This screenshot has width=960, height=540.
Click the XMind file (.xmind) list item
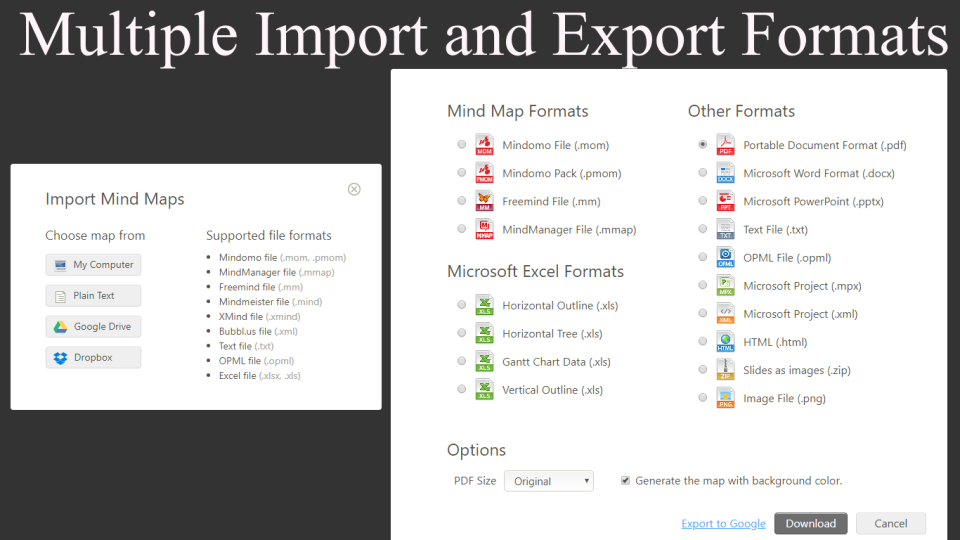(x=260, y=317)
